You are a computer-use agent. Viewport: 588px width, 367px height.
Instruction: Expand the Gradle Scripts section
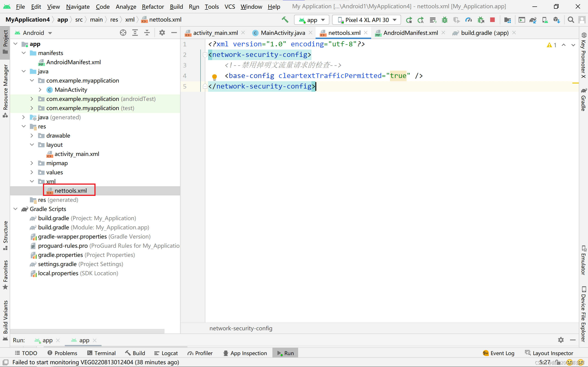click(15, 209)
